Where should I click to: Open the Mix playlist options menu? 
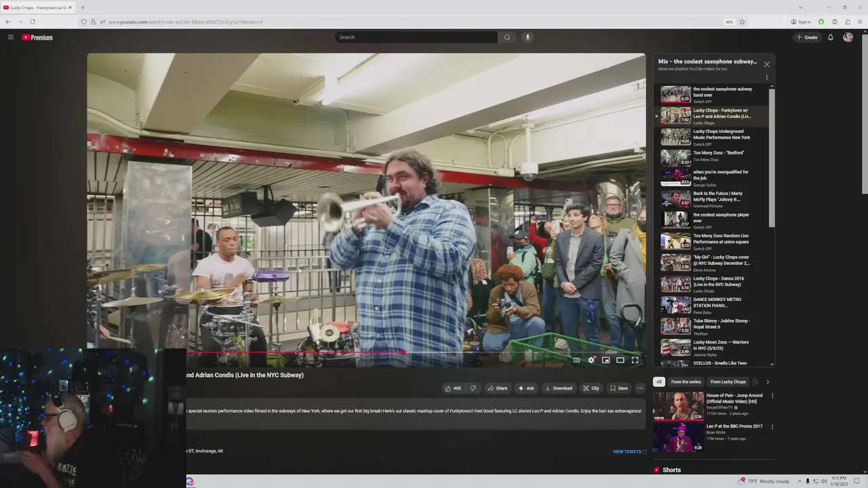click(767, 77)
